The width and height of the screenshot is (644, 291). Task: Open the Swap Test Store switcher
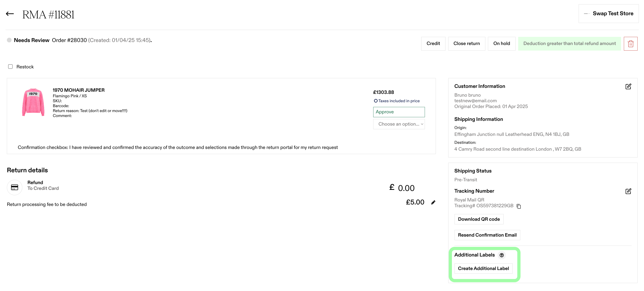(608, 13)
